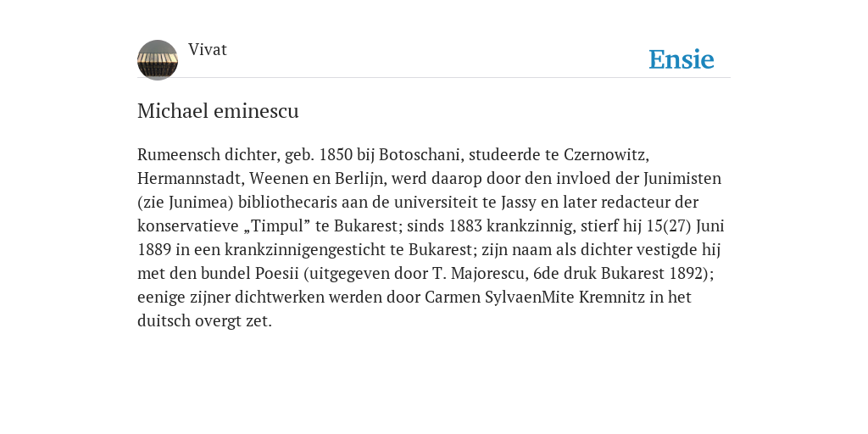The image size is (868, 434).
Task: Click the year 1883 in the text
Action: (465, 225)
